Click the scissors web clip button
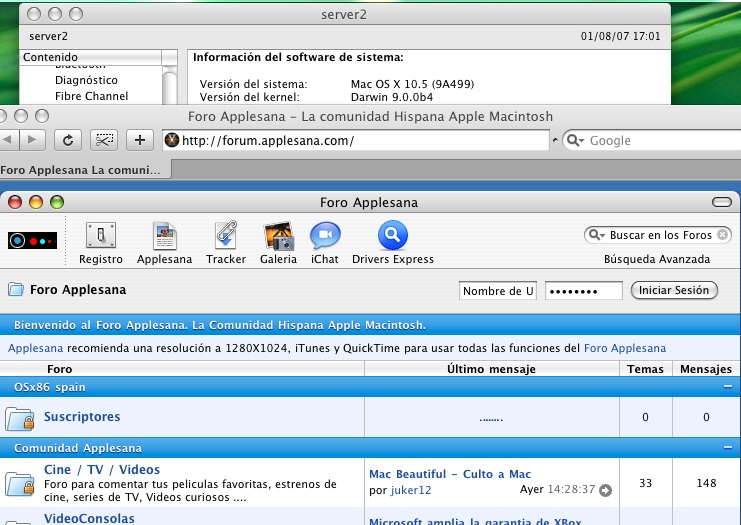 (x=104, y=140)
